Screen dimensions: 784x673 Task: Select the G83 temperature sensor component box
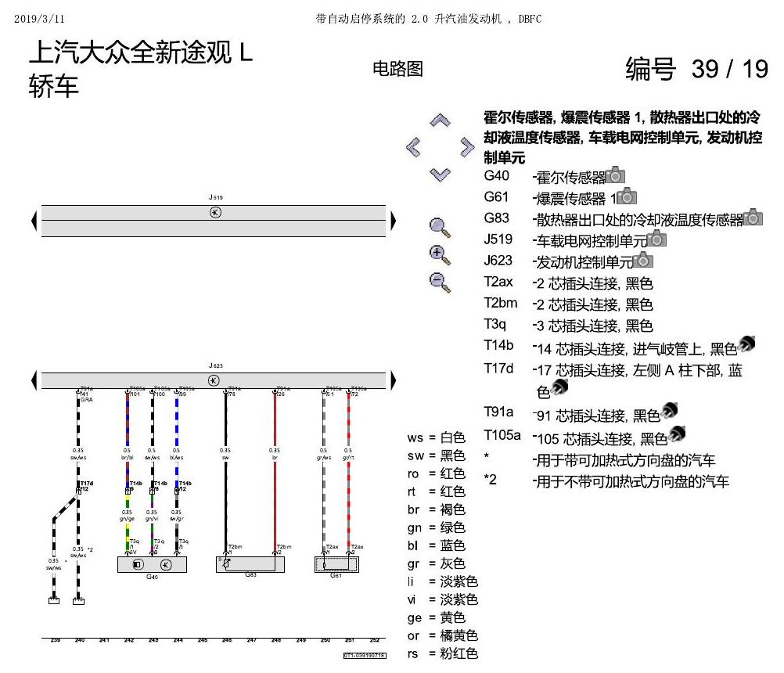250,564
